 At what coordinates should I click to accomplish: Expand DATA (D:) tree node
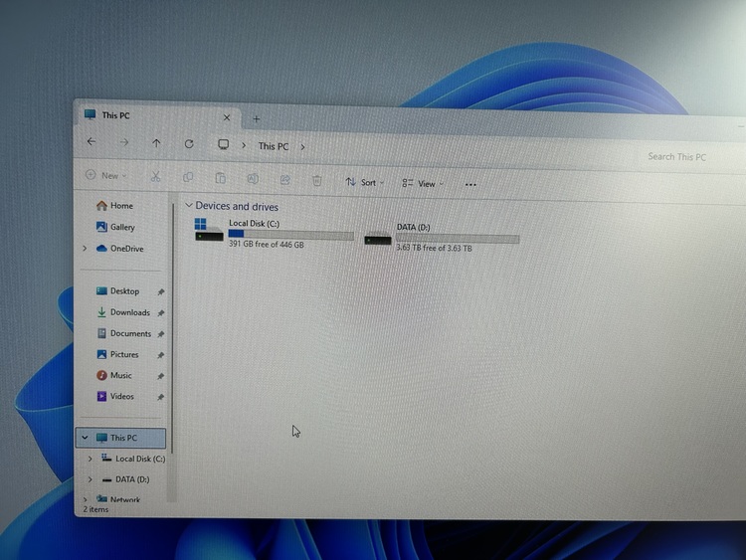[90, 479]
